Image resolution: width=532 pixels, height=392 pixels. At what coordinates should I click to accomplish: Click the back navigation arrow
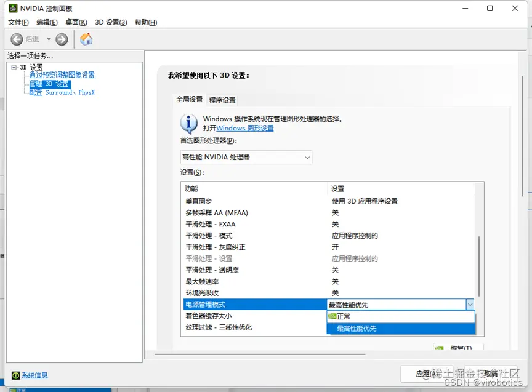coord(17,39)
